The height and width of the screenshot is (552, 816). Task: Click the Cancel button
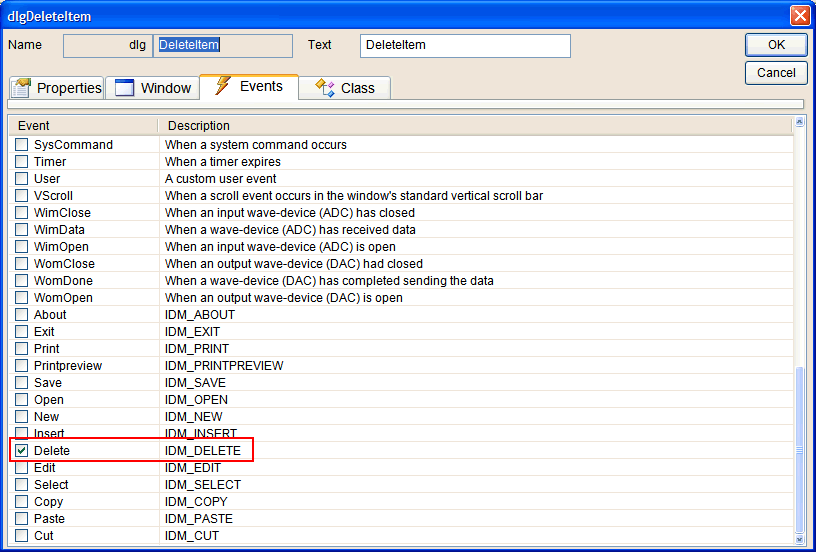776,73
